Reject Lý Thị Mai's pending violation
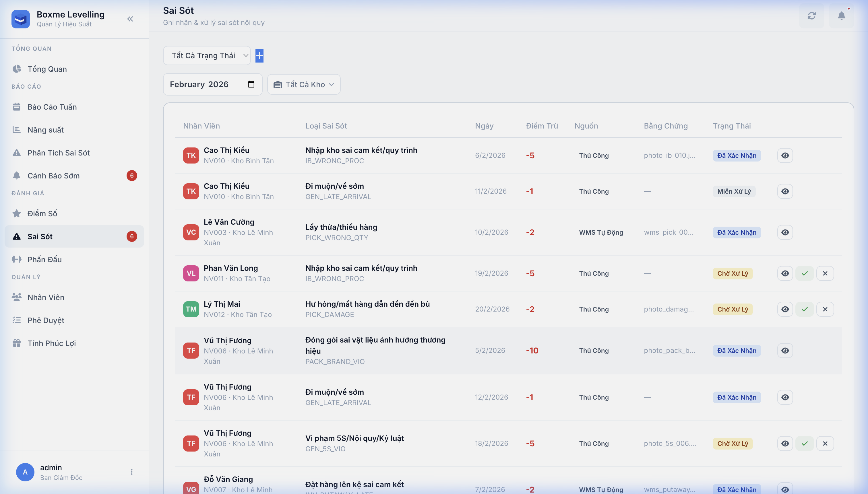This screenshot has width=868, height=494. click(x=825, y=309)
